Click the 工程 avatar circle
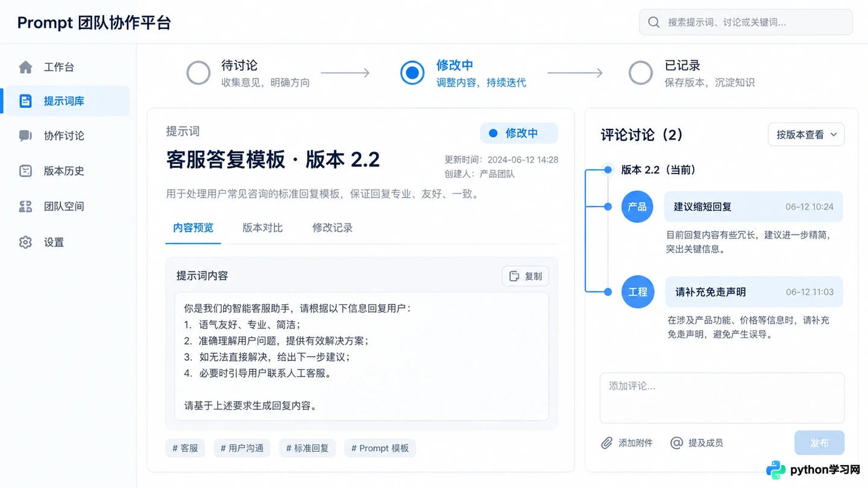This screenshot has width=868, height=488. click(x=638, y=292)
